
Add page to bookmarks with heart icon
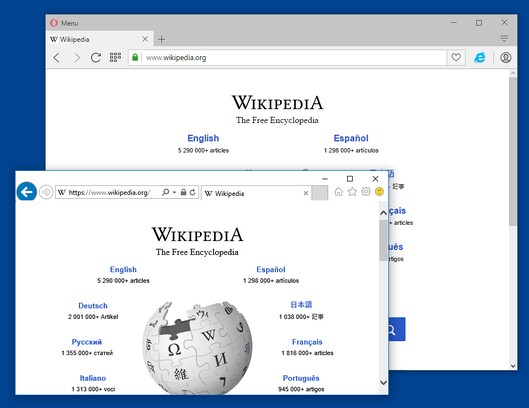pos(456,57)
